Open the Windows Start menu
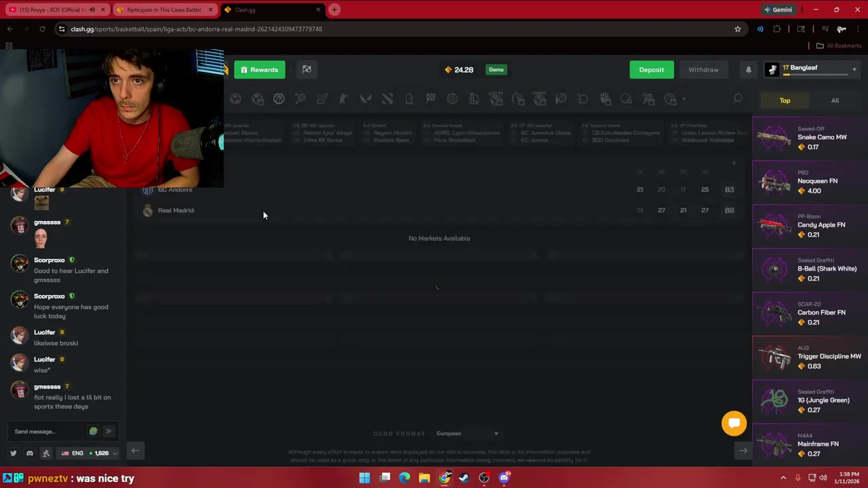 pos(364,478)
